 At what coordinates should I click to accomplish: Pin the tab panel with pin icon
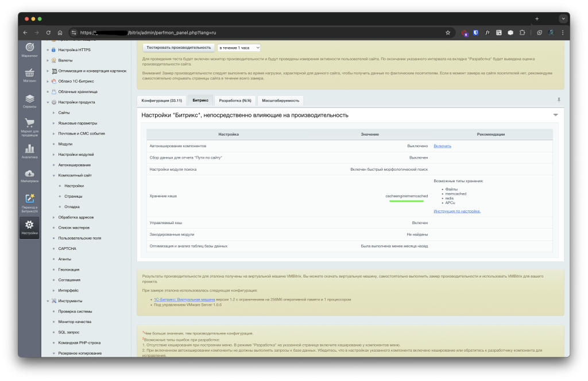click(559, 100)
